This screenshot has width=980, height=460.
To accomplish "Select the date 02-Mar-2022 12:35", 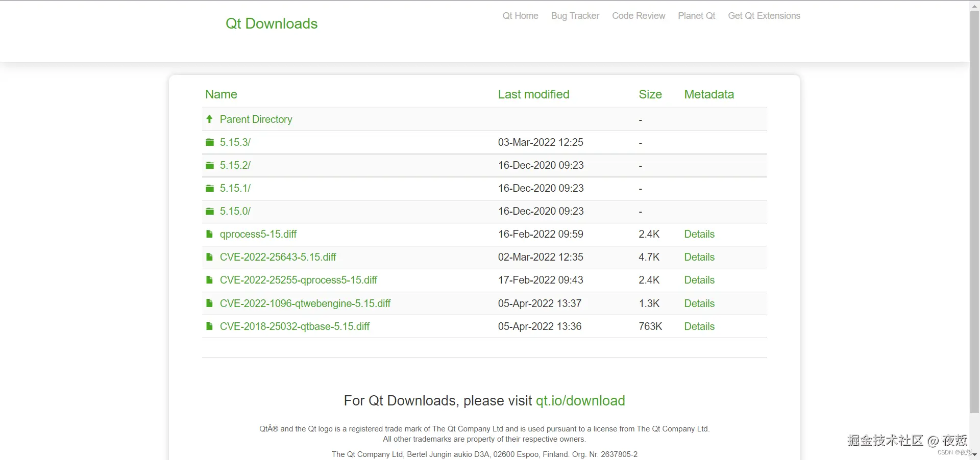I will 541,257.
